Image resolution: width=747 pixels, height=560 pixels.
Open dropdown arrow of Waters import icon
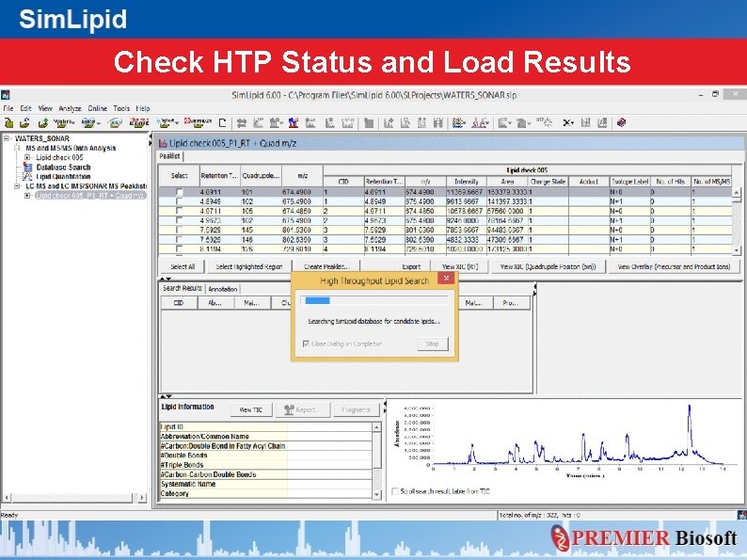(72, 123)
